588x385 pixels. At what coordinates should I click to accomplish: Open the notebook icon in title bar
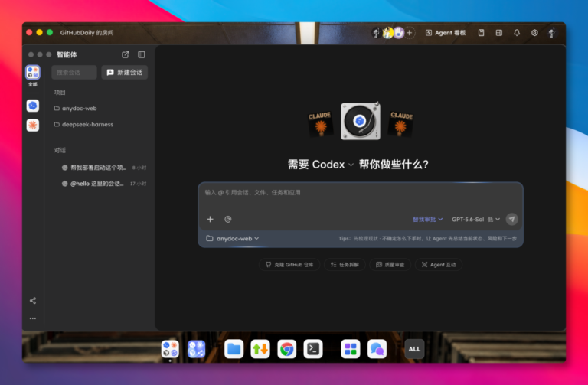tap(481, 33)
